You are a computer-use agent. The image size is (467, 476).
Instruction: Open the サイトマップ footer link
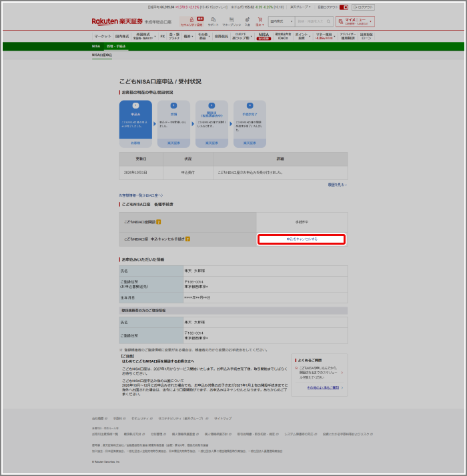(223, 419)
